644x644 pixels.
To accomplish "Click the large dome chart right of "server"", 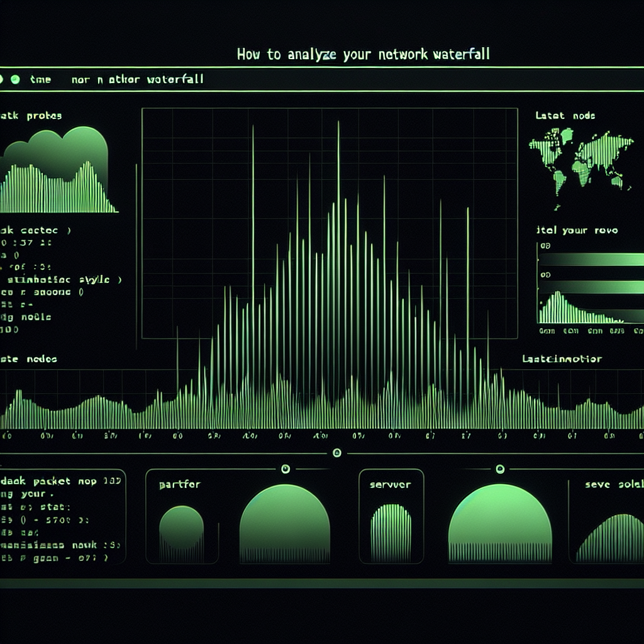I will [500, 523].
